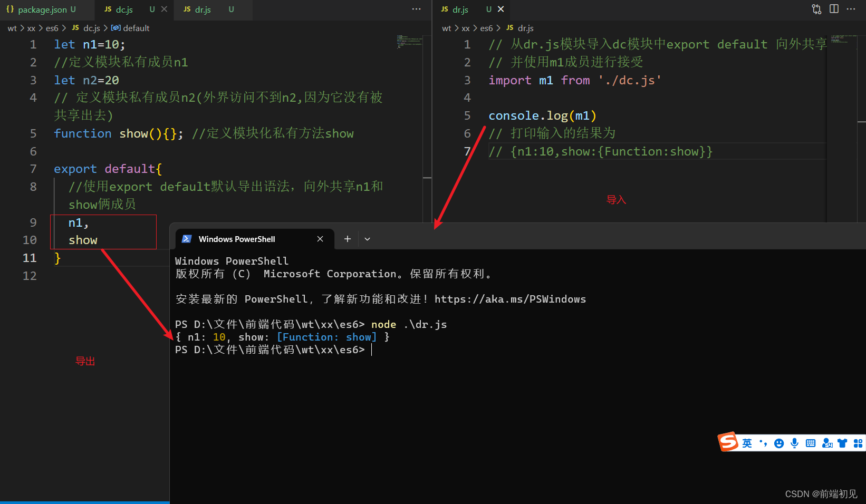Click terminal output '{ n1: 10, show: [Function: show] }'
This screenshot has width=866, height=504.
point(282,337)
